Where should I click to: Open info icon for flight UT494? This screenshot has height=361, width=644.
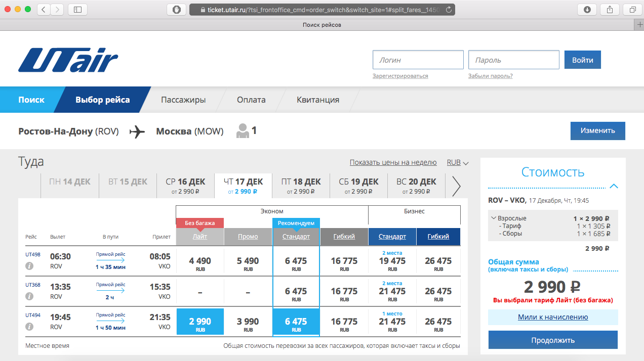coord(29,327)
